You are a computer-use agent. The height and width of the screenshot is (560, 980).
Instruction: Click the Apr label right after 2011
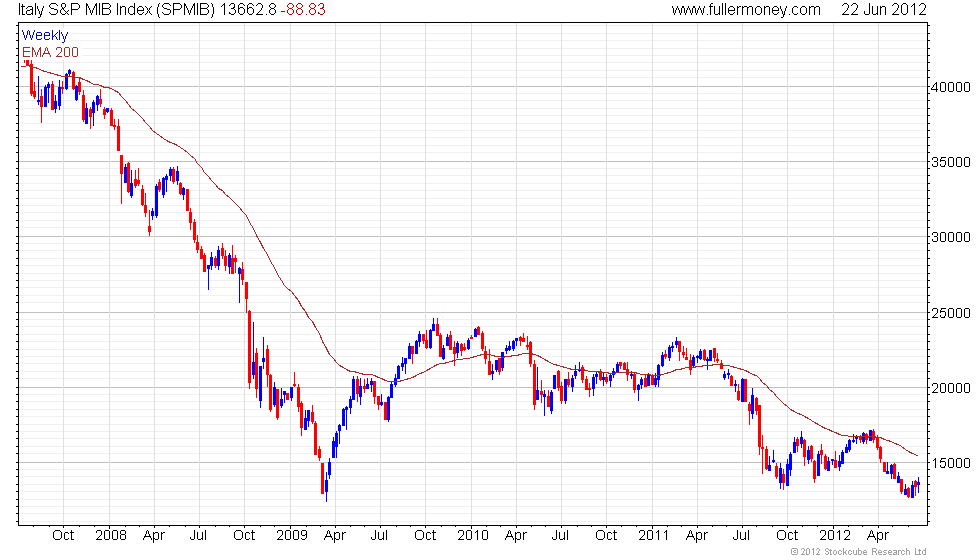point(697,536)
